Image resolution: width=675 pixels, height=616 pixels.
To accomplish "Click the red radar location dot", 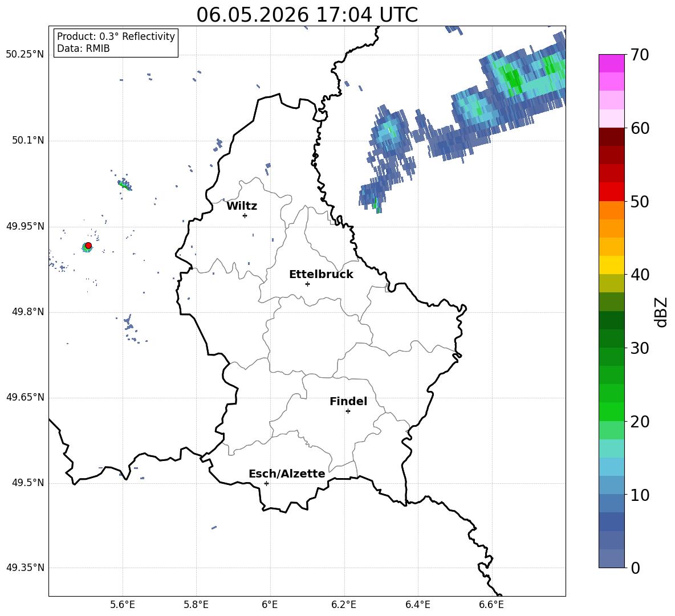I will tap(88, 246).
